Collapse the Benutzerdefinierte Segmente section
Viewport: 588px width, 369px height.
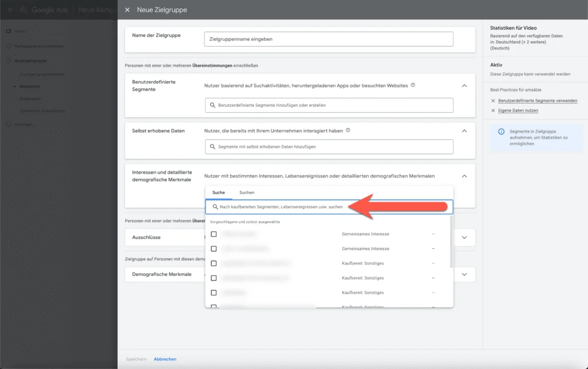pos(464,86)
